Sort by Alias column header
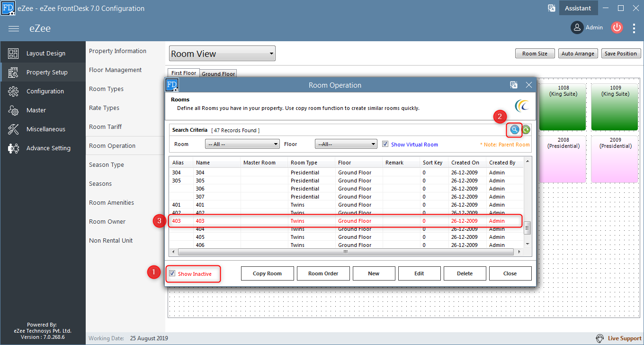The height and width of the screenshot is (345, 644). 181,163
